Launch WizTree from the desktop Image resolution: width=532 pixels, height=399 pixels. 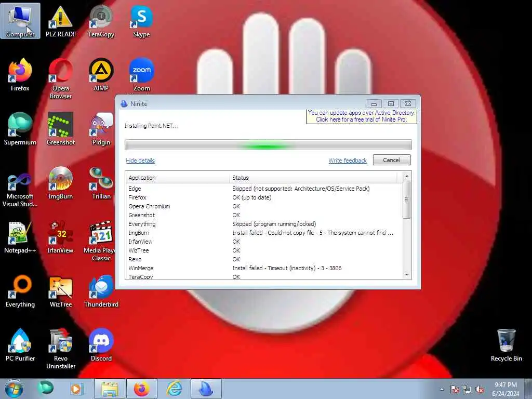(61, 291)
